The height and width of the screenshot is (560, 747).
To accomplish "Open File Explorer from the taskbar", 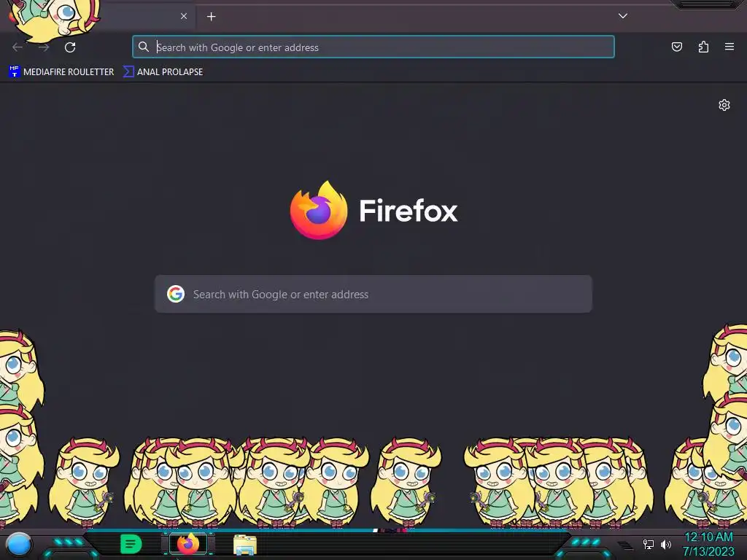I will pyautogui.click(x=245, y=545).
